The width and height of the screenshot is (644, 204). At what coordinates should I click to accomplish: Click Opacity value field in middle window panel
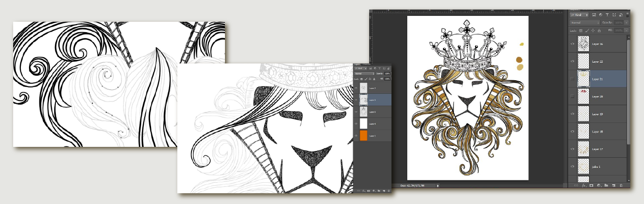(x=387, y=73)
